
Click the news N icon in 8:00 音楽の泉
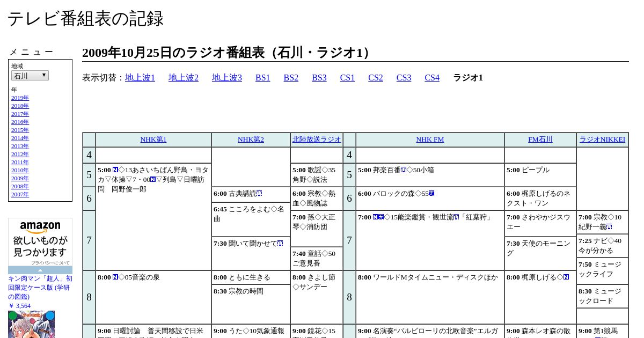[x=115, y=277]
